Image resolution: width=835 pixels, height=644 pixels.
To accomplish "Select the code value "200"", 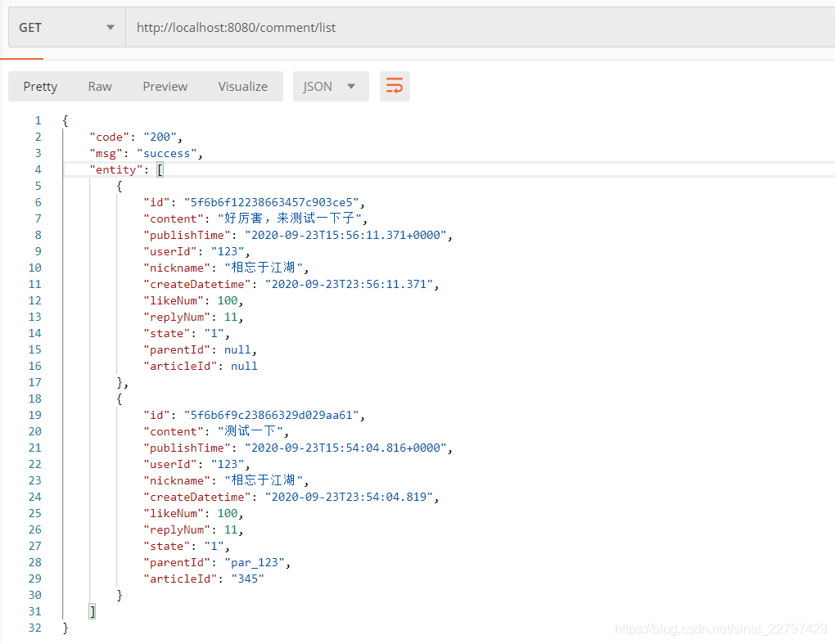I will pyautogui.click(x=160, y=137).
